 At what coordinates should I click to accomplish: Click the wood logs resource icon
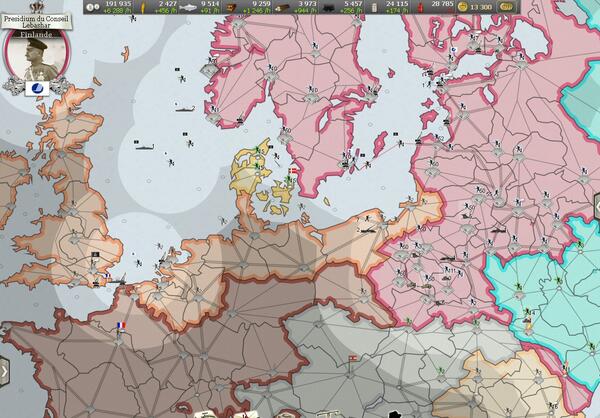coord(282,7)
